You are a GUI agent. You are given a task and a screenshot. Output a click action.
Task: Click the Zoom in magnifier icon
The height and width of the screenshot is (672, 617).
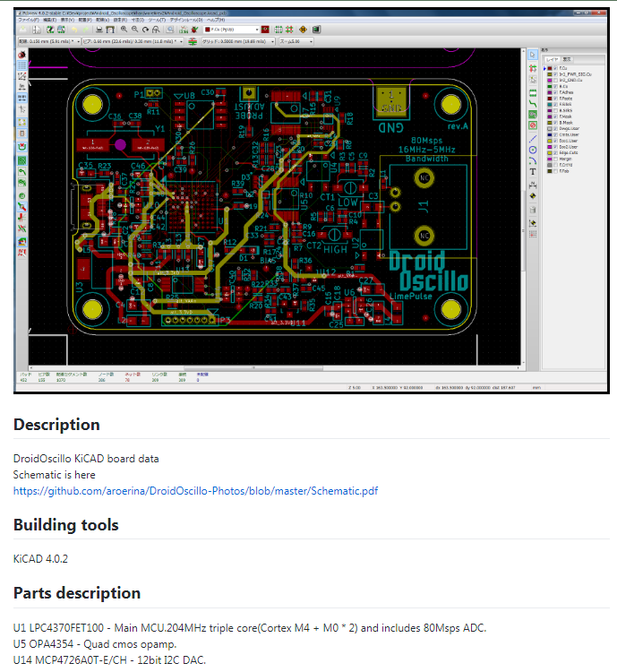coord(124,30)
